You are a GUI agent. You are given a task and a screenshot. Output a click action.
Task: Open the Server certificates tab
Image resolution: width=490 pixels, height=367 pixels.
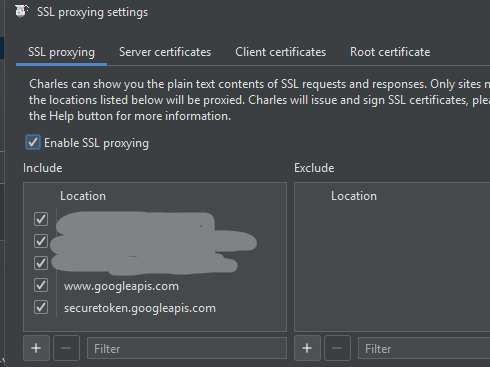pyautogui.click(x=165, y=52)
